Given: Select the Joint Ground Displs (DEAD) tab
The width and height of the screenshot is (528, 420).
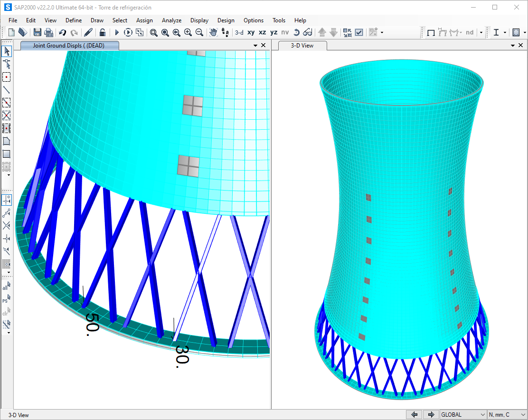Looking at the screenshot, I should pyautogui.click(x=68, y=46).
